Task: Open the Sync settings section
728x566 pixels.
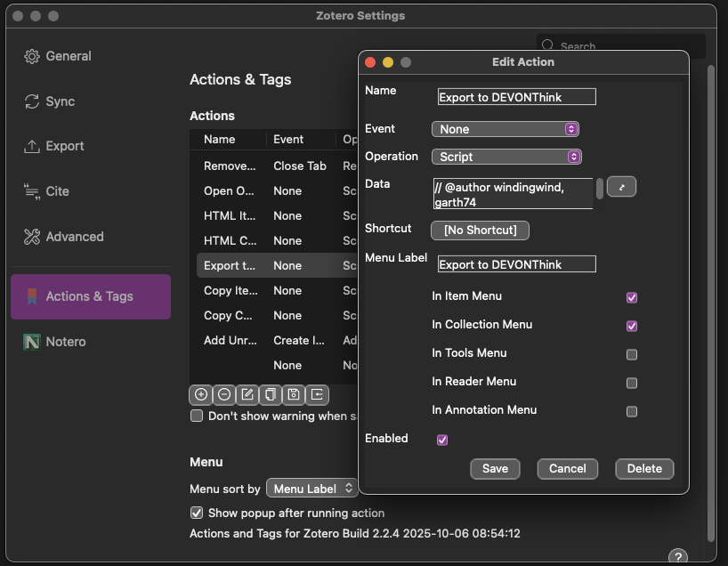Action: [x=60, y=101]
